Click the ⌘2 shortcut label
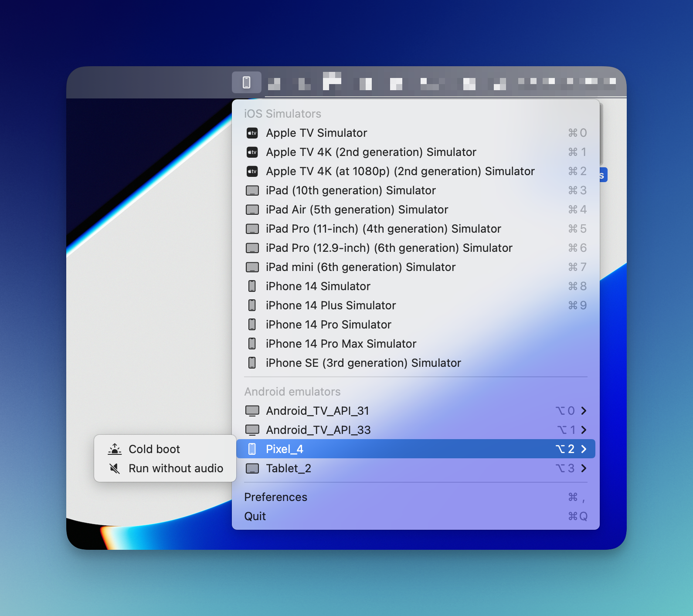This screenshot has height=616, width=693. tap(577, 171)
